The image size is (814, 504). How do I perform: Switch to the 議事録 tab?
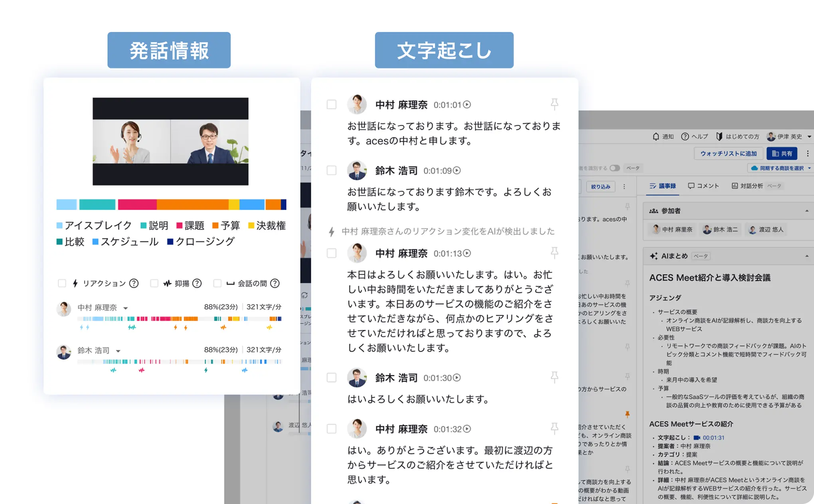click(662, 186)
